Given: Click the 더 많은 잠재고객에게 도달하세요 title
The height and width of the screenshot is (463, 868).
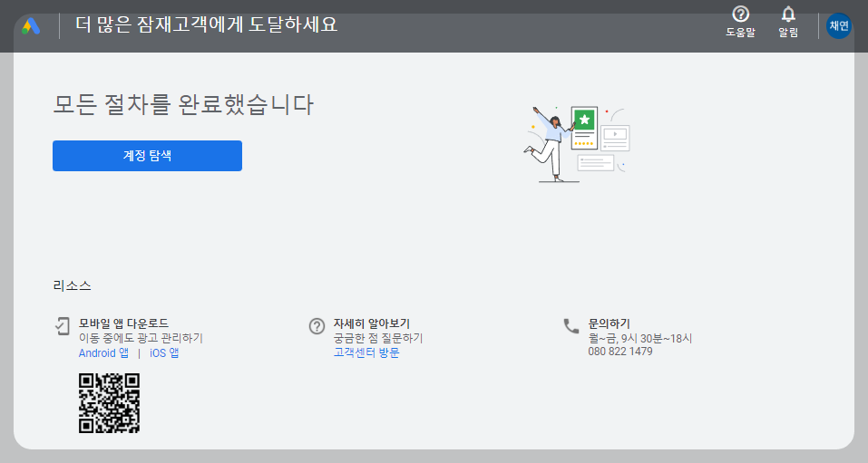Looking at the screenshot, I should click(206, 24).
